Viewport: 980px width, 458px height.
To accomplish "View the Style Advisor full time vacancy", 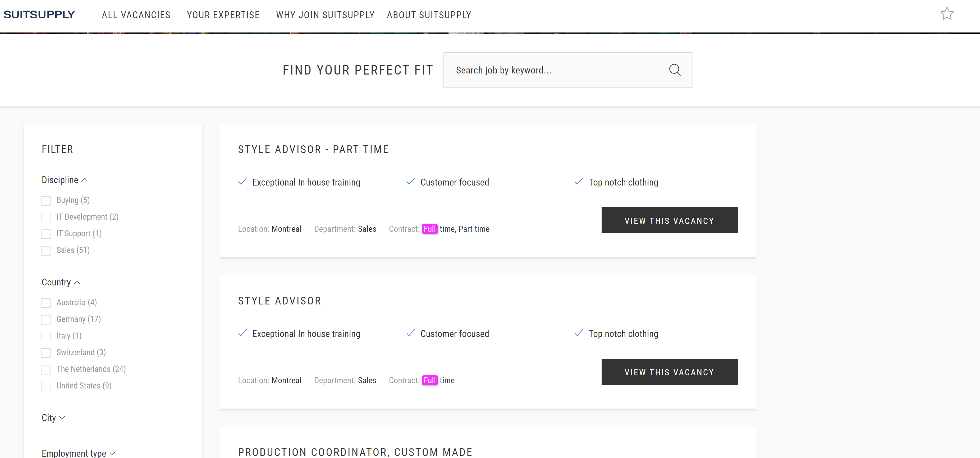I will pyautogui.click(x=669, y=372).
